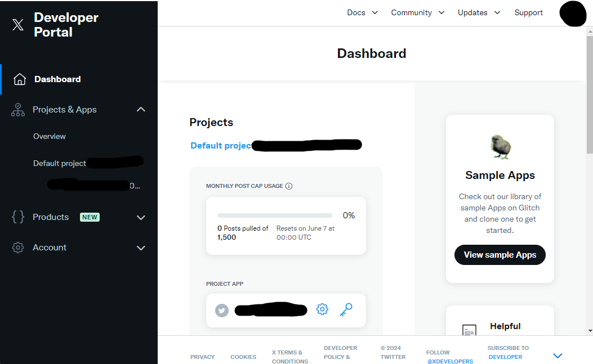The height and width of the screenshot is (364, 593).
Task: Click the Sample Apps heading
Action: click(x=500, y=176)
